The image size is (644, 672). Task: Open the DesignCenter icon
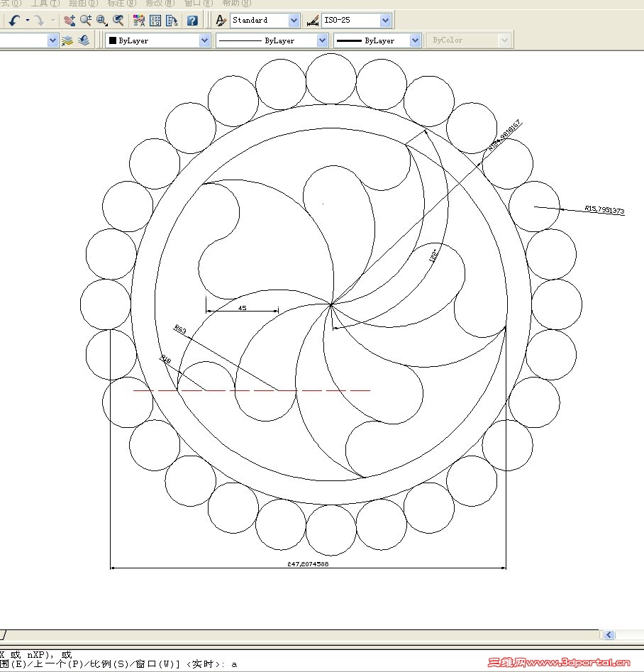tap(155, 20)
